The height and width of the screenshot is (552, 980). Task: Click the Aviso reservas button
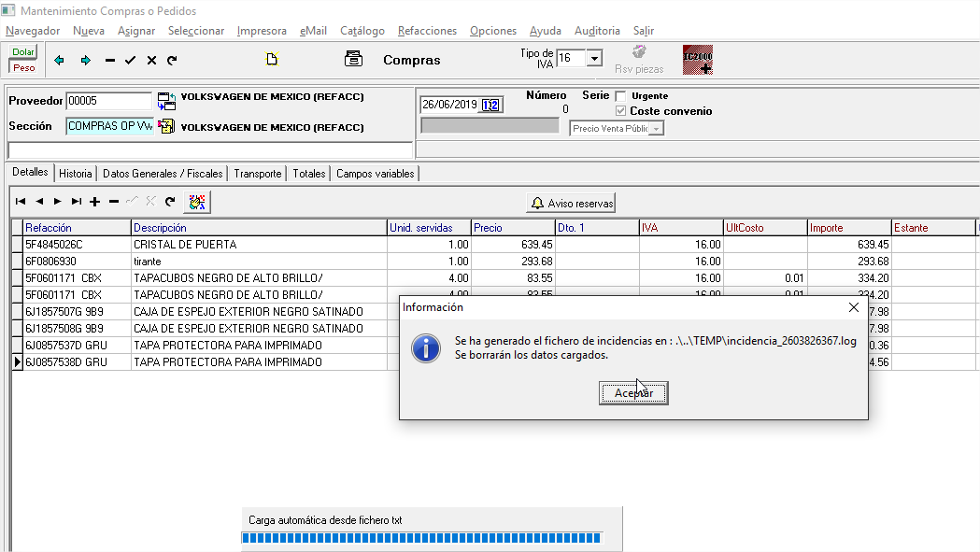571,203
